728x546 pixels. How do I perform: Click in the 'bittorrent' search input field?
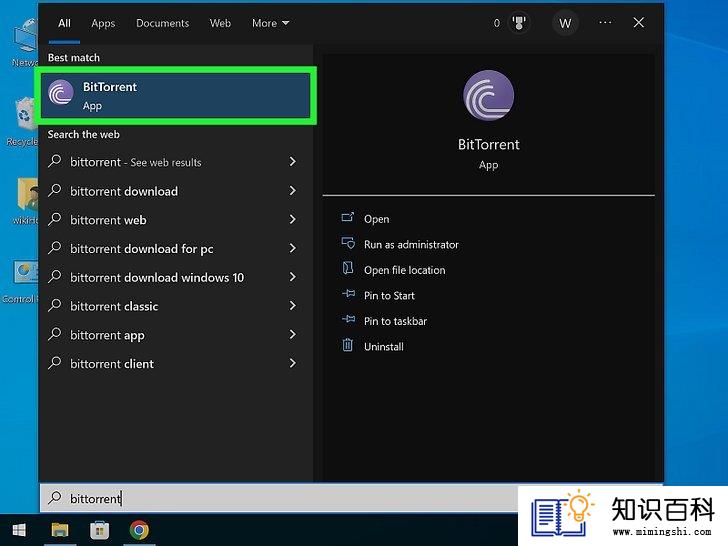coord(279,498)
